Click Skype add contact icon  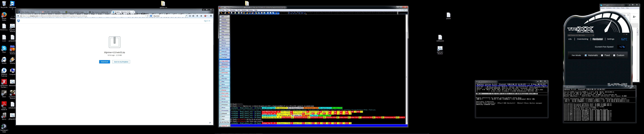(634, 17)
